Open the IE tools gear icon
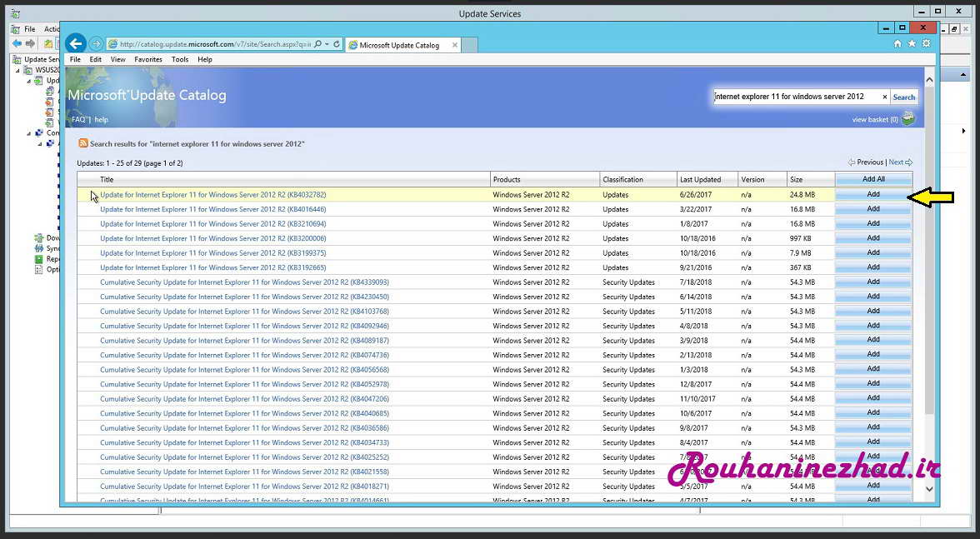The height and width of the screenshot is (539, 980). (x=927, y=43)
